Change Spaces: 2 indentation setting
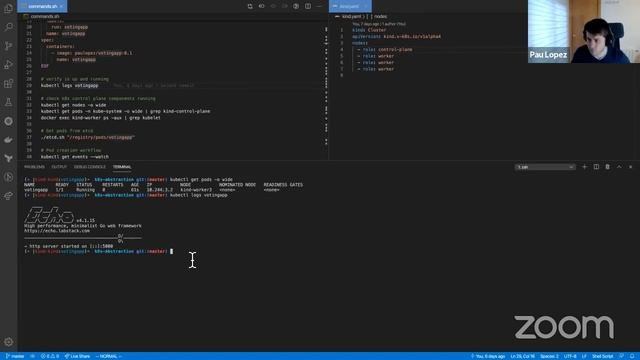640x360 pixels. 549,356
